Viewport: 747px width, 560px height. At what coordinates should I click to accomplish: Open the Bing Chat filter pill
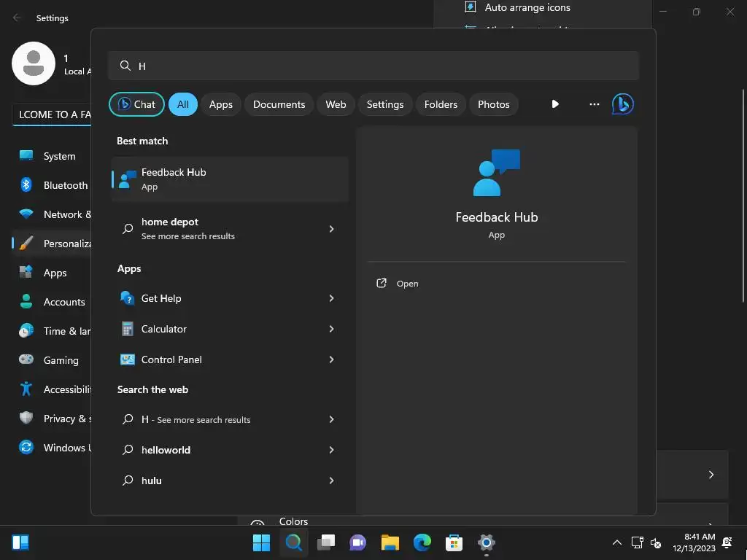[136, 104]
